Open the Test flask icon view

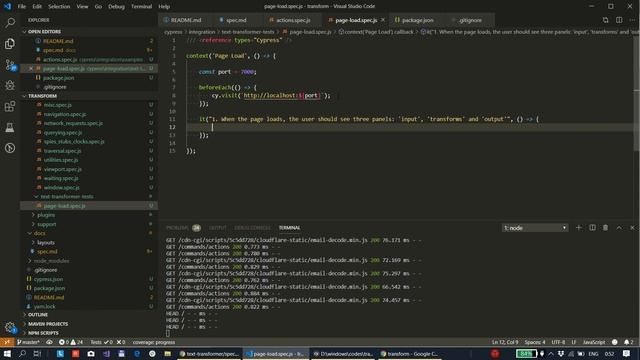(x=10, y=127)
